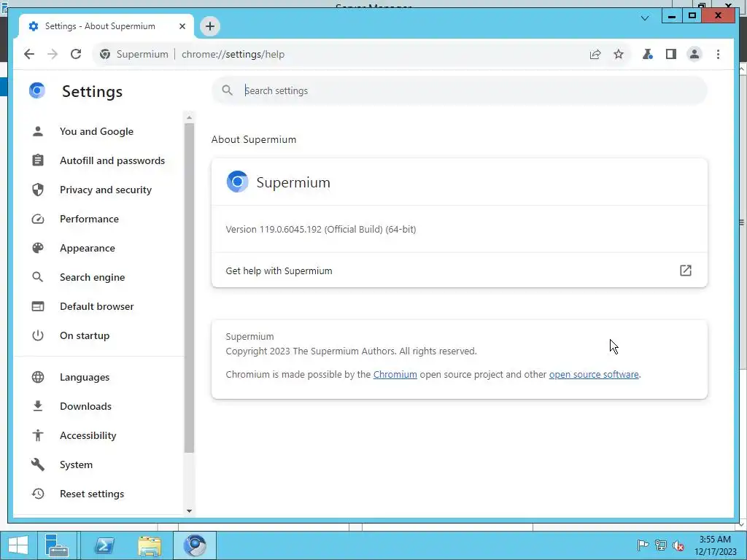
Task: Click the settings sidebar scrollbar thumb
Action: pyautogui.click(x=189, y=288)
